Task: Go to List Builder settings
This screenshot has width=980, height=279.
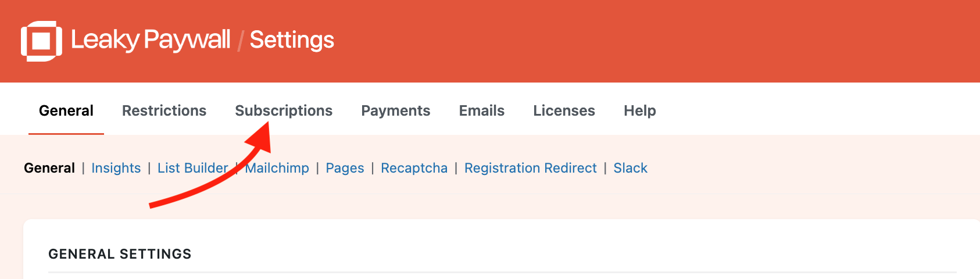Action: [192, 168]
